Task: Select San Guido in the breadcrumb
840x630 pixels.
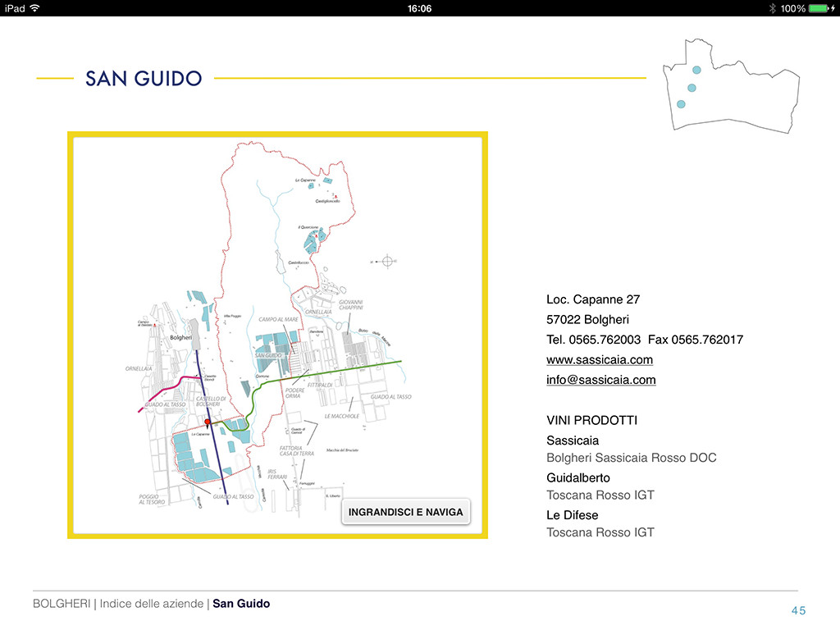Action: 241,604
